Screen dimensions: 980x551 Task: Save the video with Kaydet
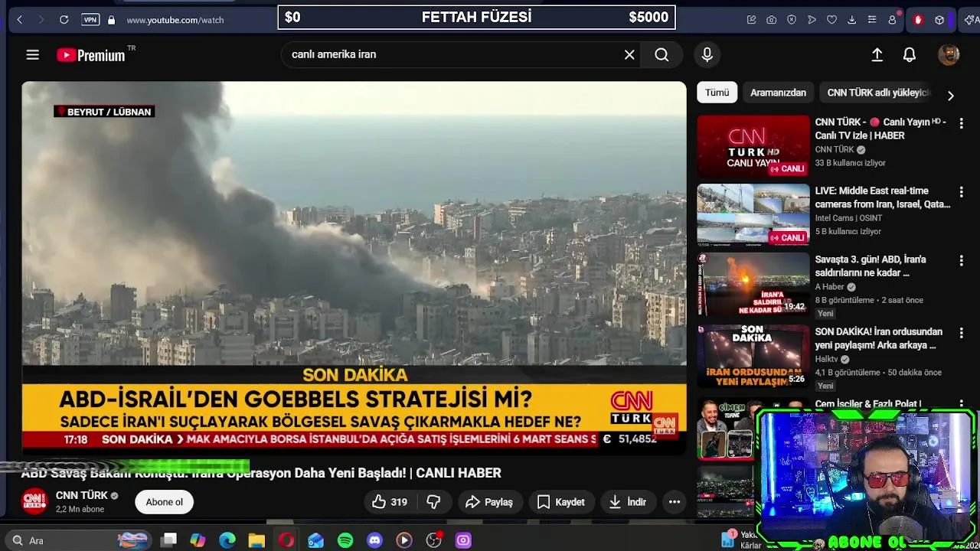coord(561,502)
